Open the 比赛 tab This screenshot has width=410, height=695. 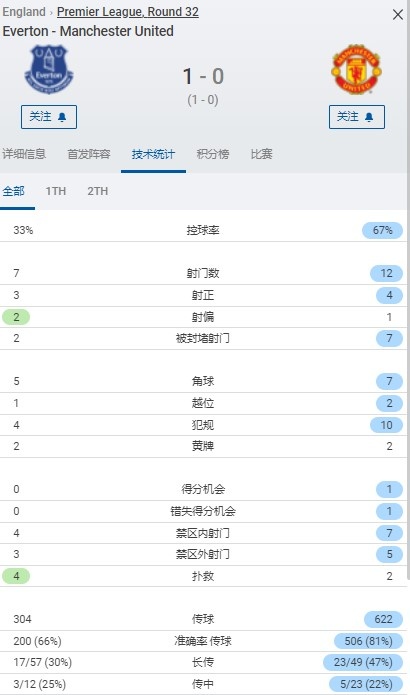262,154
